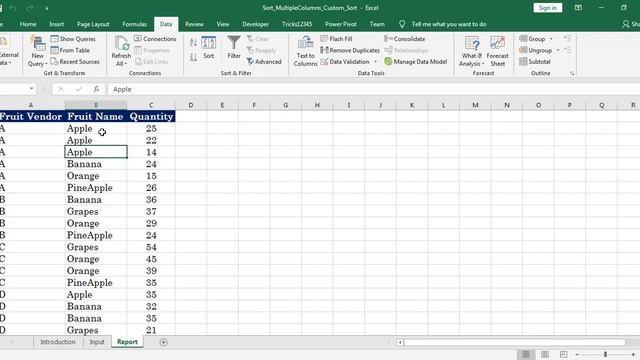Click Show Queries in Get & Transform

73,39
